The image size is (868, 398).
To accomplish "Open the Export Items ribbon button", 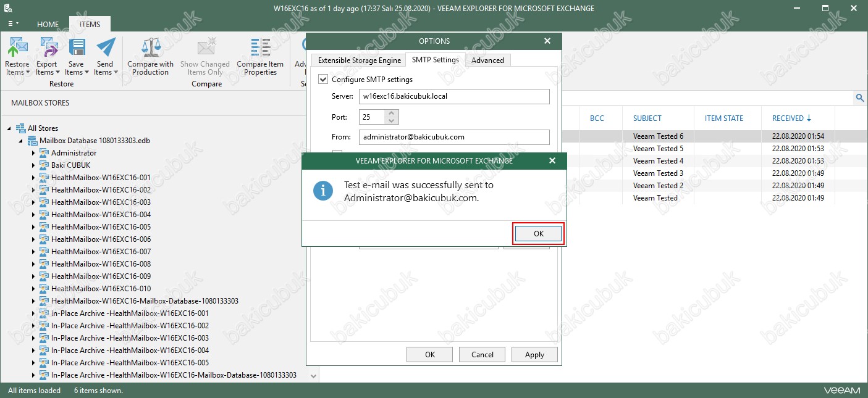I will (47, 57).
